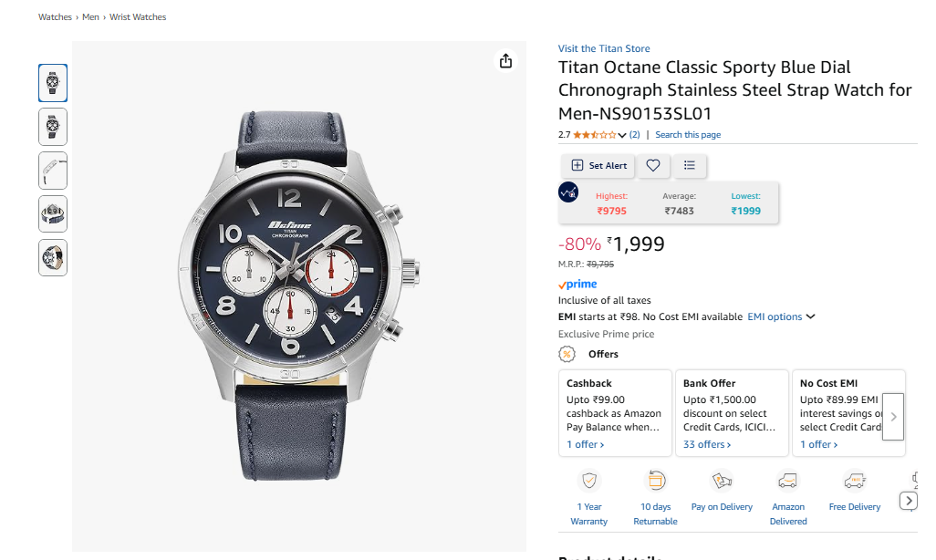936x560 pixels.
Task: Show the watch on wrist thumbnail
Action: [x=53, y=257]
